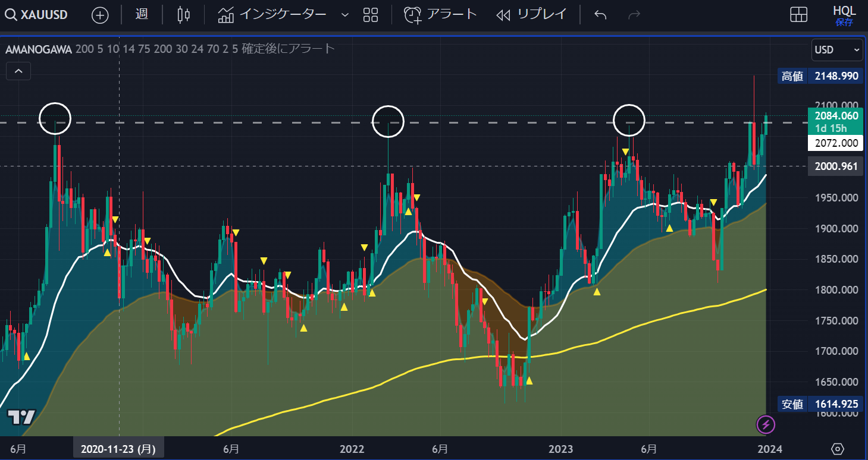Open the 週 timeframe selector
Viewport: 868px width, 460px height.
point(142,14)
